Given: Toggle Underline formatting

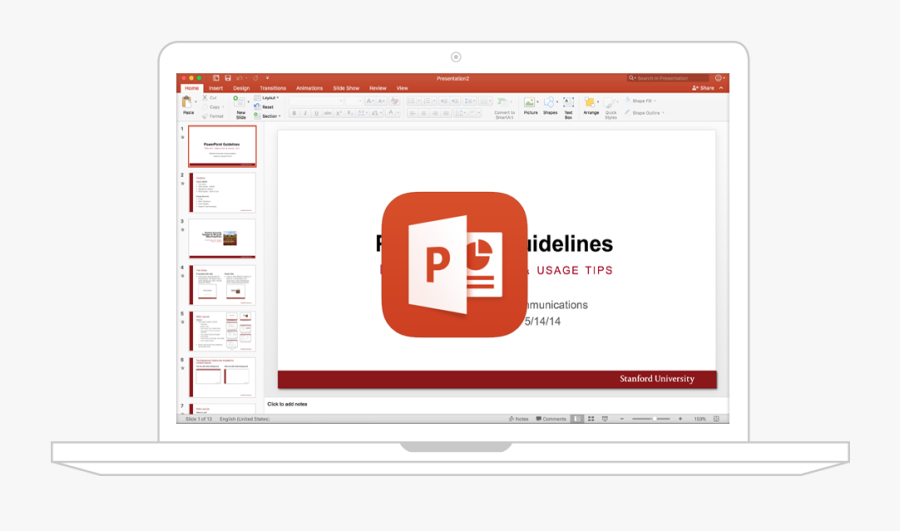Looking at the screenshot, I should (316, 113).
